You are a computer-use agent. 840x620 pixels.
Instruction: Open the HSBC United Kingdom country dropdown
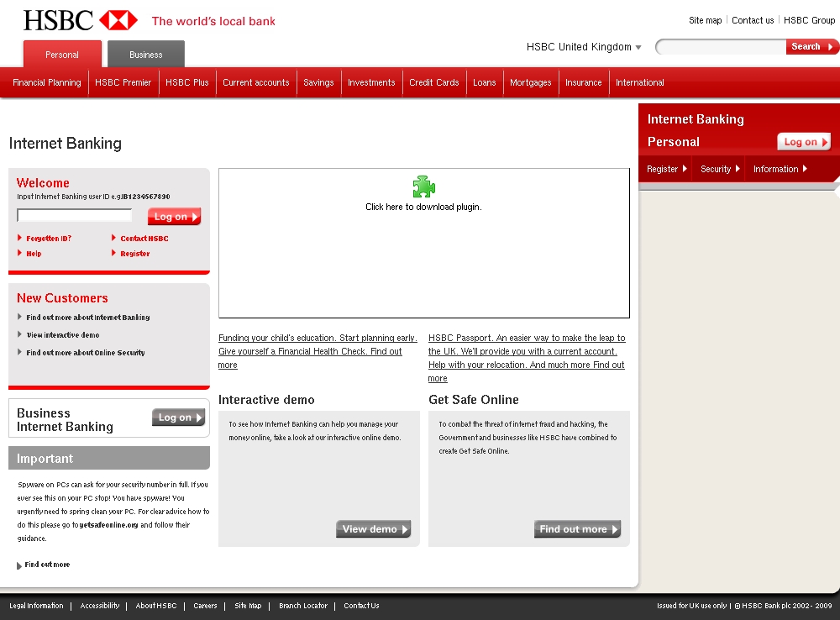(584, 47)
